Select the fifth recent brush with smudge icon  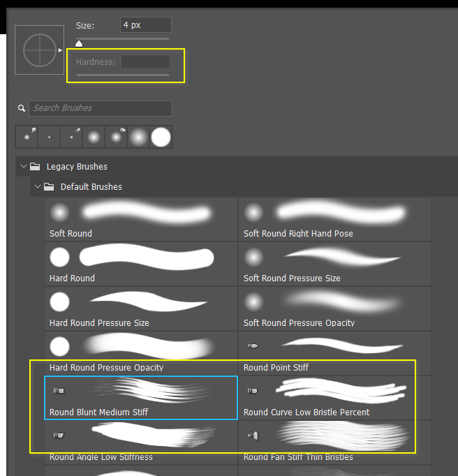tap(116, 137)
